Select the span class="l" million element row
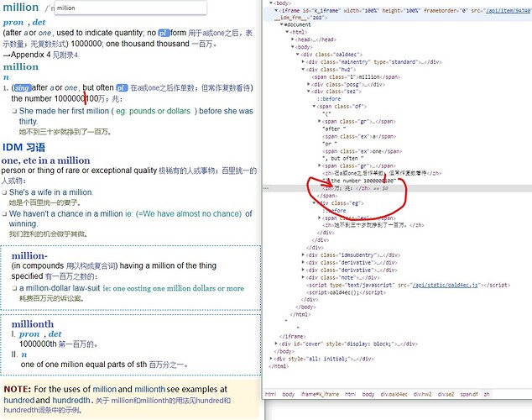 tap(356, 76)
